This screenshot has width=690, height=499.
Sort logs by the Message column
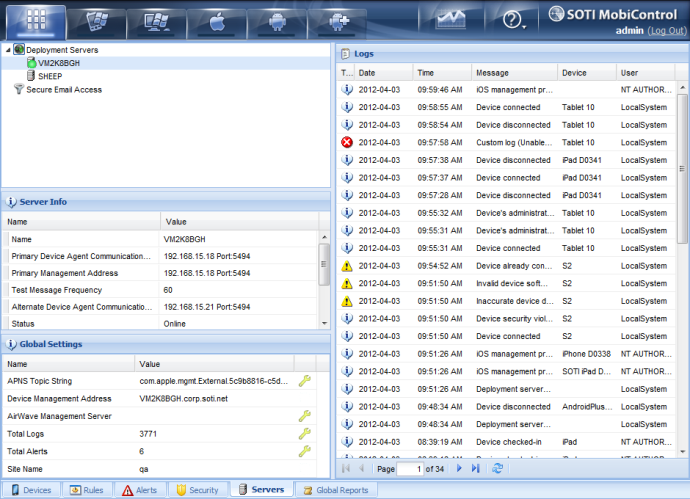514,73
